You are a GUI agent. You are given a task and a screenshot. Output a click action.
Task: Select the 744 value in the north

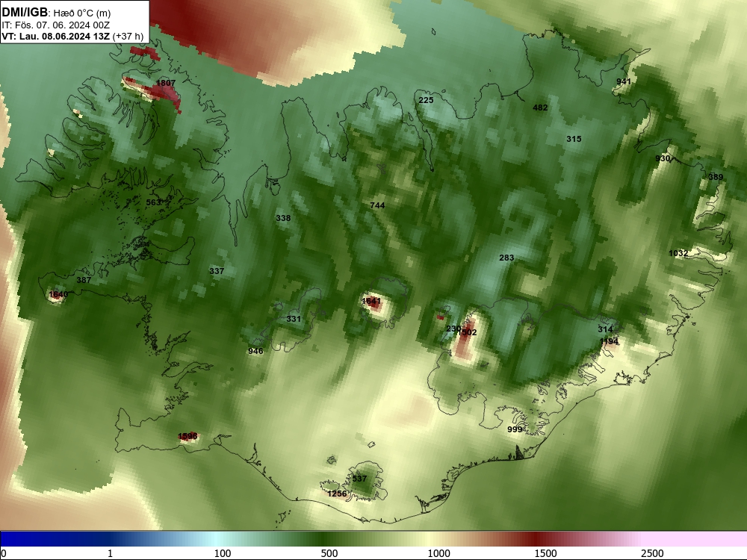[377, 205]
